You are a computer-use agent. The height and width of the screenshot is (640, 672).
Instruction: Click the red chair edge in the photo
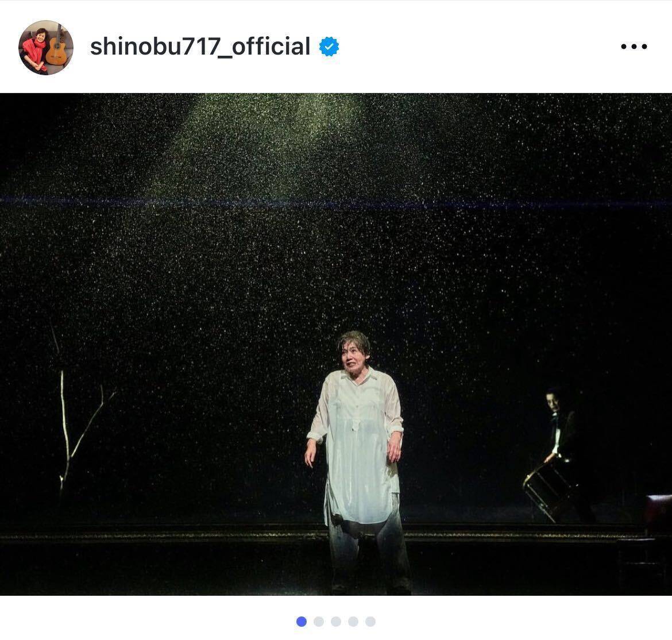pos(659,514)
